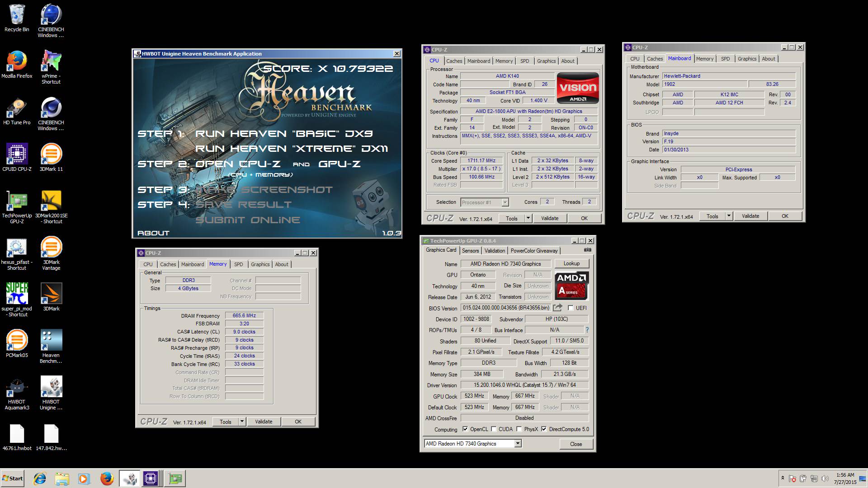Expand Tools dropdown arrow in Memory window
This screenshot has height=488, width=868.
tap(242, 422)
